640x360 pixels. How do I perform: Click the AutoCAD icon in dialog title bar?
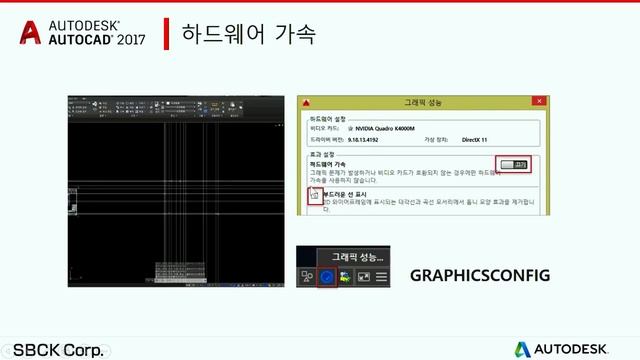[306, 102]
